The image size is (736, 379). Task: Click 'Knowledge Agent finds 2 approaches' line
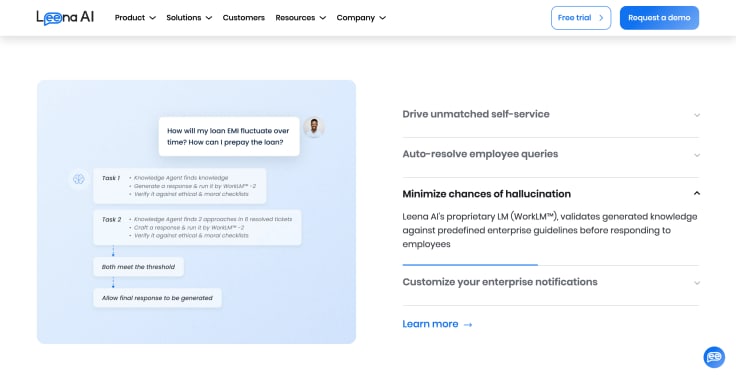tap(213, 219)
